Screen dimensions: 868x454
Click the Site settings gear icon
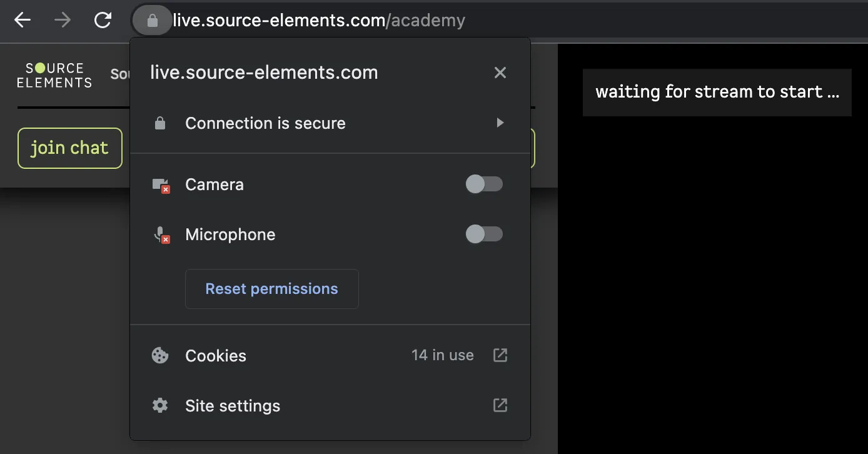tap(160, 406)
